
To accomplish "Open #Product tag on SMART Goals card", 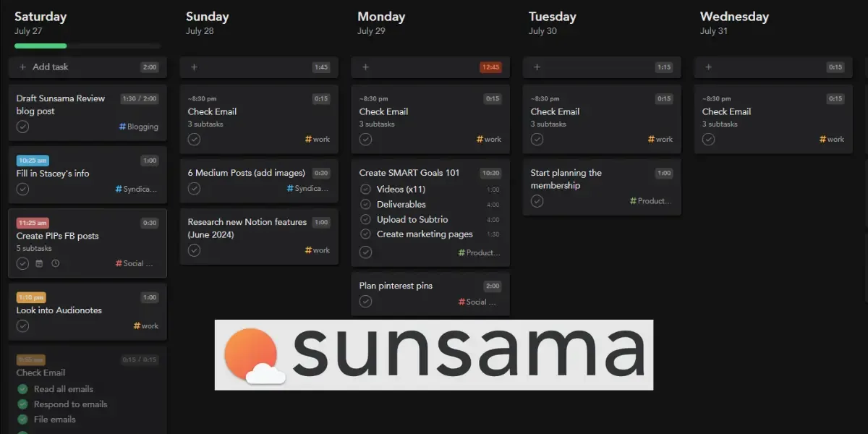I will [480, 252].
